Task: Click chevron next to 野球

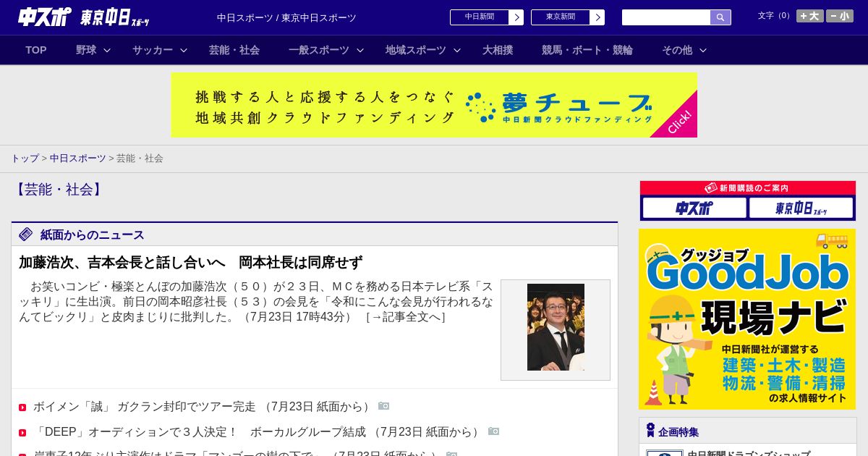Action: click(x=107, y=51)
